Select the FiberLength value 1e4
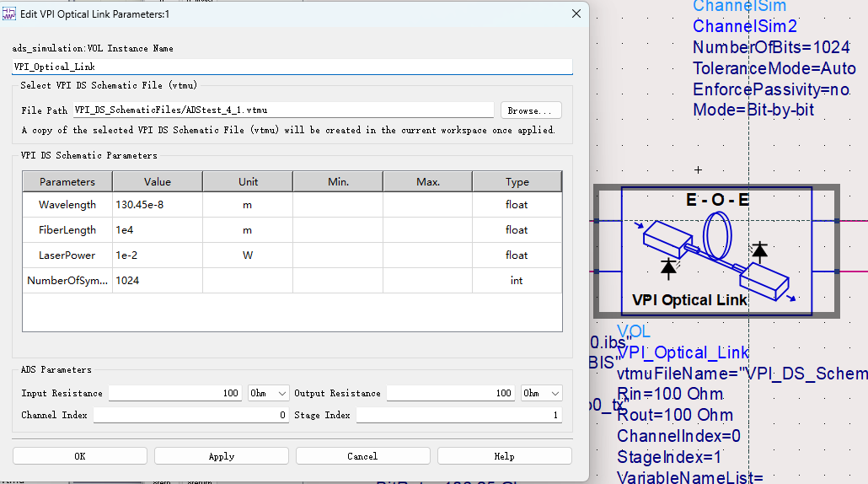 158,230
